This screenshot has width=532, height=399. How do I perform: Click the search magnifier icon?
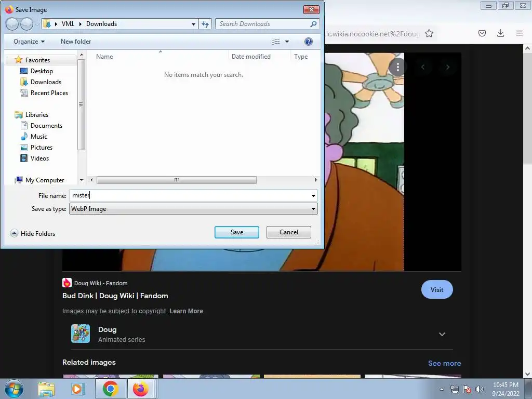[313, 24]
